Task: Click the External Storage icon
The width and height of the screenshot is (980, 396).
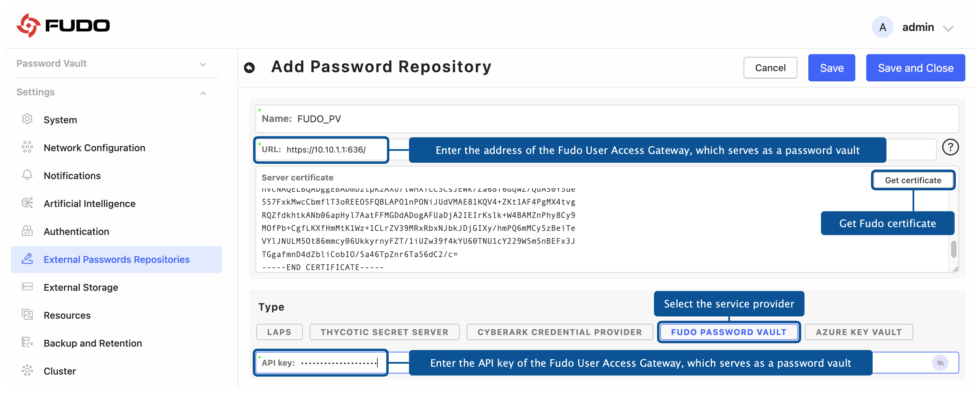Action: (x=27, y=287)
